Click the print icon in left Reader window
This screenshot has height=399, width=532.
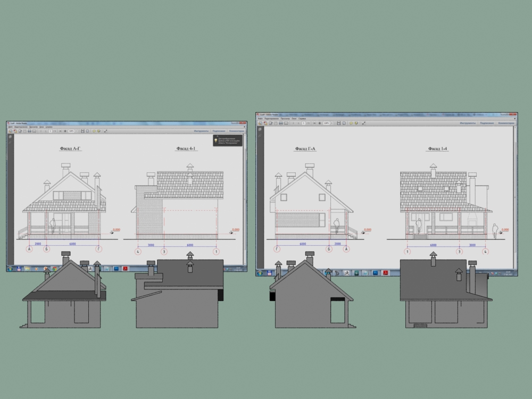(29, 131)
